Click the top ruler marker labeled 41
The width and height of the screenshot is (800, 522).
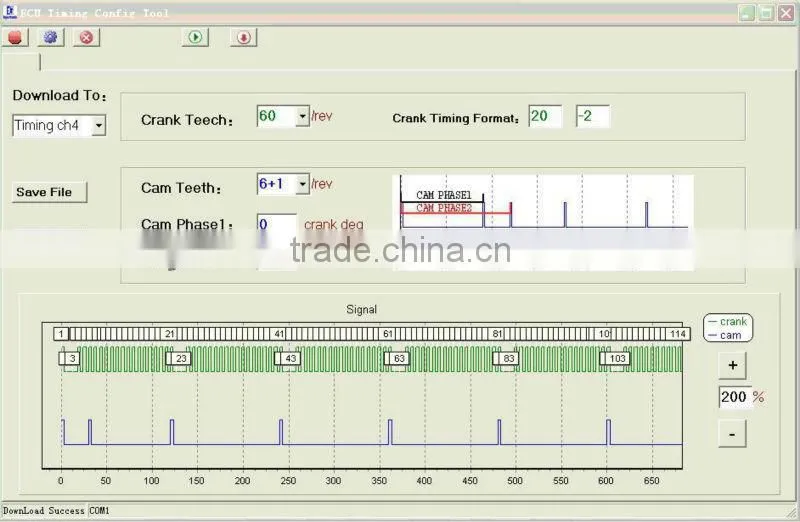tap(279, 334)
